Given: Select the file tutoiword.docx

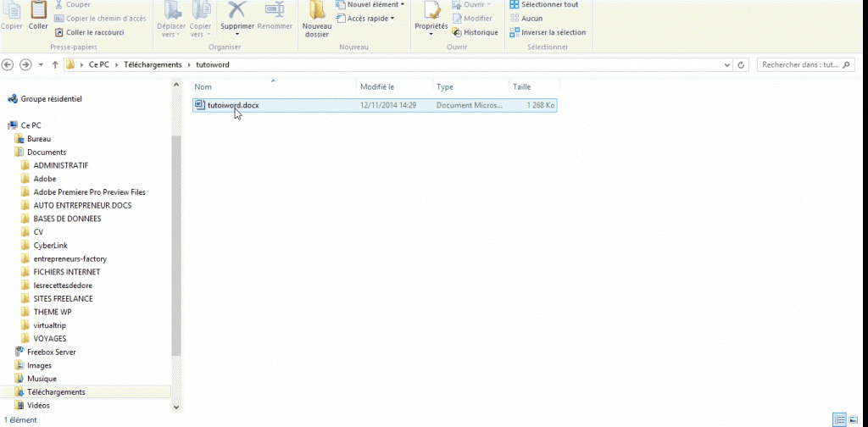Looking at the screenshot, I should click(x=375, y=105).
